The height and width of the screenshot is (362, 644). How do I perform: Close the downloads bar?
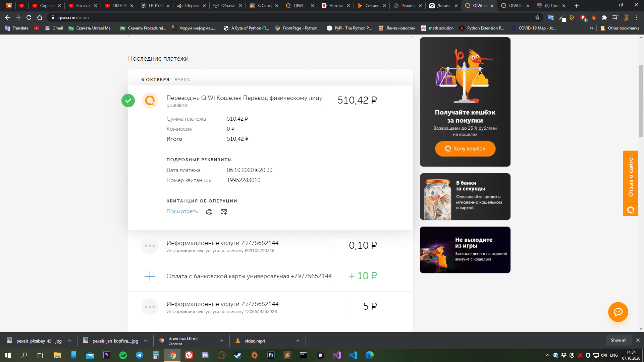[638, 340]
